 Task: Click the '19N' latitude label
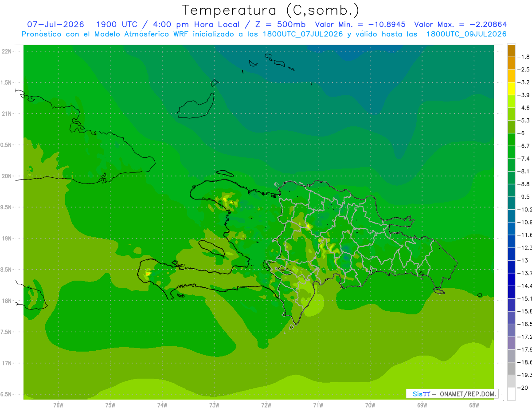tap(7, 239)
